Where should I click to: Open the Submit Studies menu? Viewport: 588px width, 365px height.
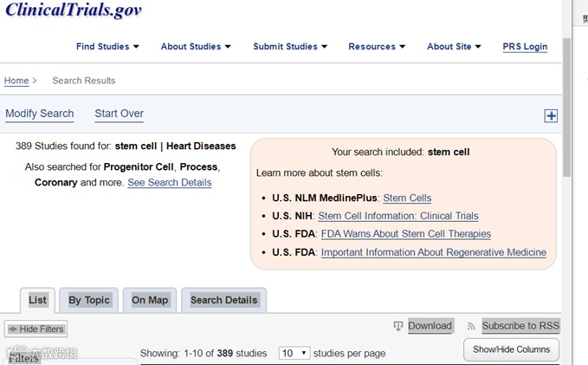pos(290,47)
